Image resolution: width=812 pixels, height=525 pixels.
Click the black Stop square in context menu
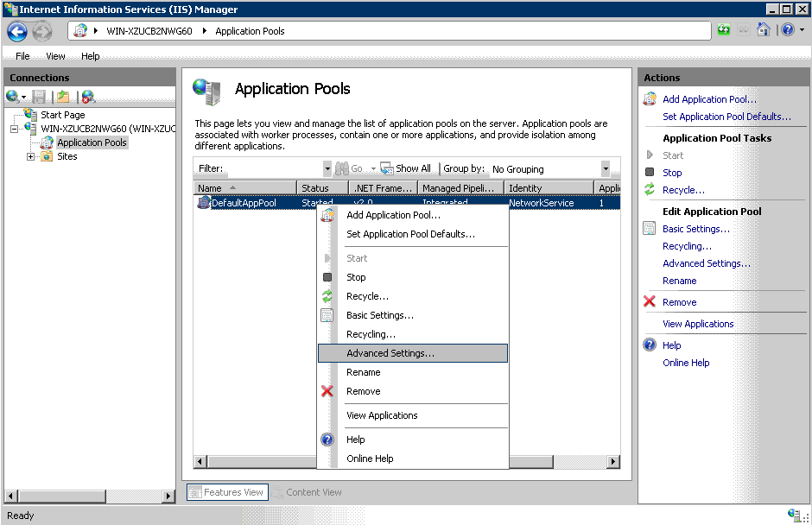pyautogui.click(x=327, y=277)
